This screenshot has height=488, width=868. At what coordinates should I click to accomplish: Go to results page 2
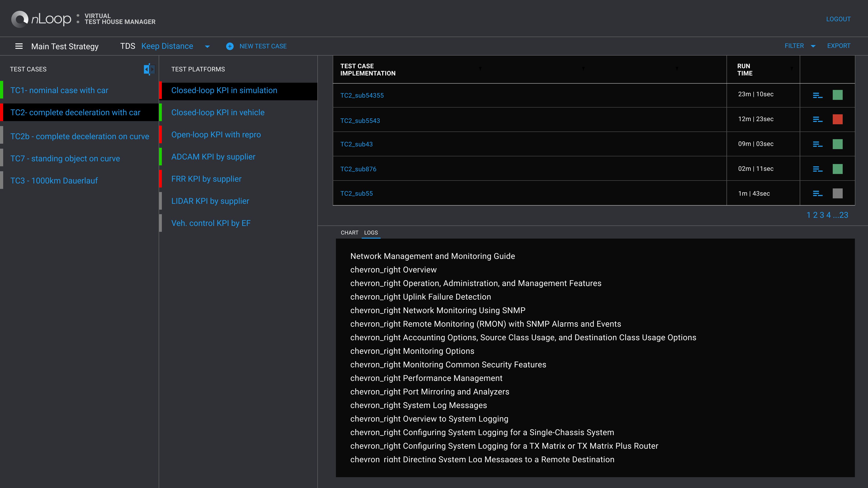pos(815,215)
